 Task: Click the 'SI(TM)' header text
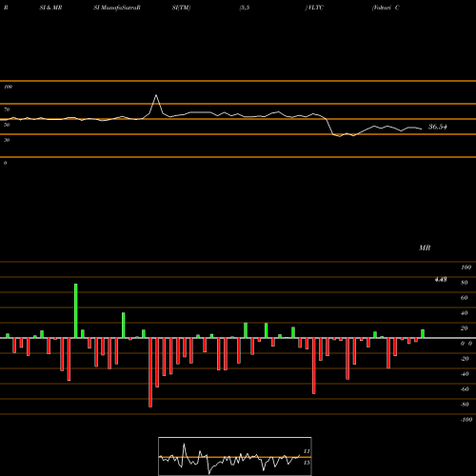click(181, 8)
